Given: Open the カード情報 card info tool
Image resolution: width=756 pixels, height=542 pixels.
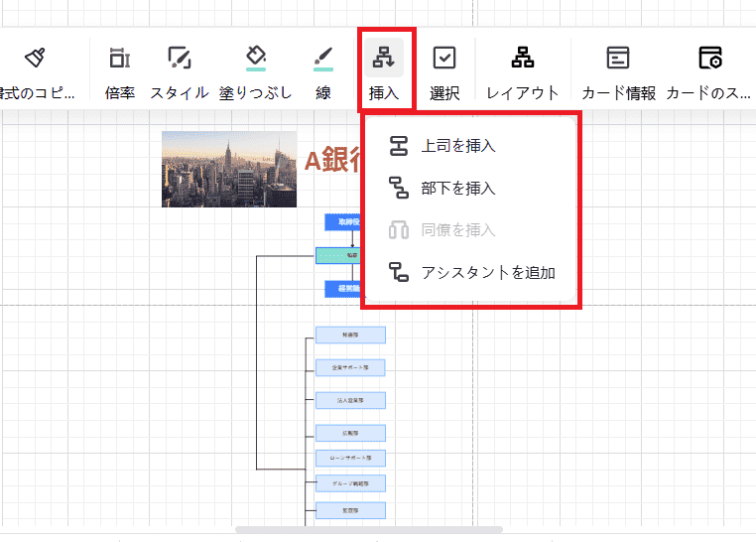Looking at the screenshot, I should (618, 72).
